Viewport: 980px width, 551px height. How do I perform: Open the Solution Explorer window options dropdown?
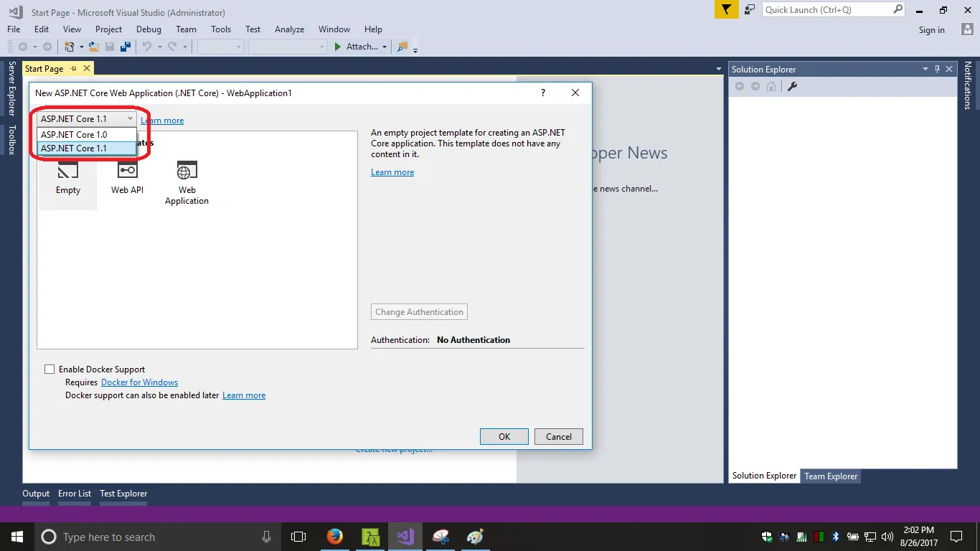[925, 69]
